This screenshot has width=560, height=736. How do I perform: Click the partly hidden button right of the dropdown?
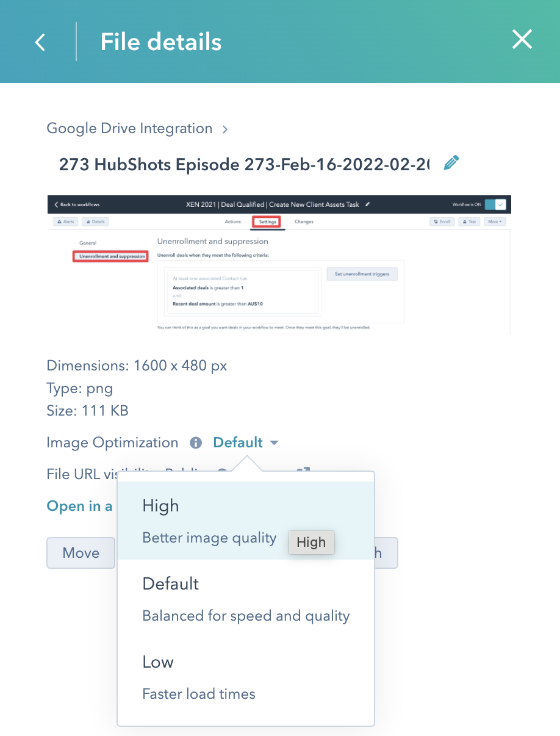pos(386,553)
